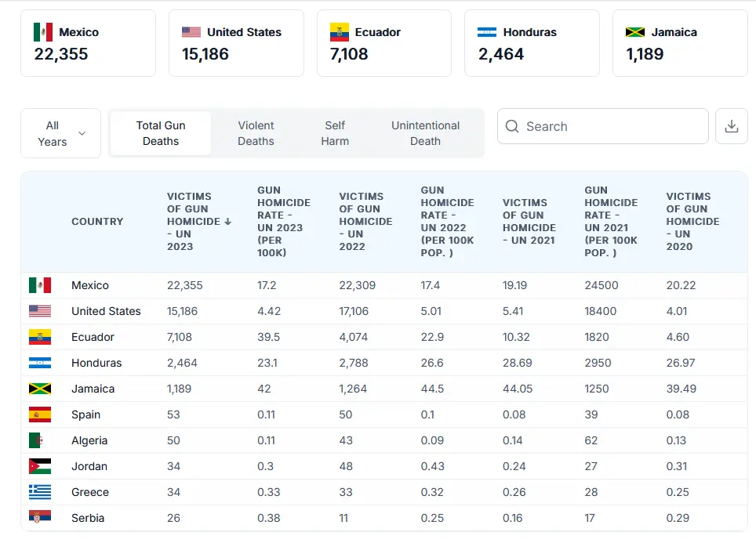Click the Ecuador flag in top card
Screen dimensions: 756x543
(x=340, y=32)
